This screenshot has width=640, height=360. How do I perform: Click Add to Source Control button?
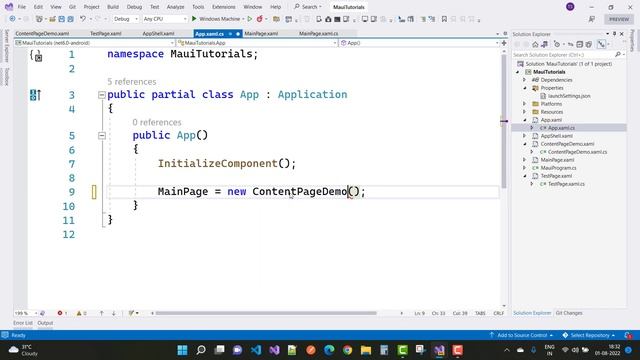[x=522, y=335]
